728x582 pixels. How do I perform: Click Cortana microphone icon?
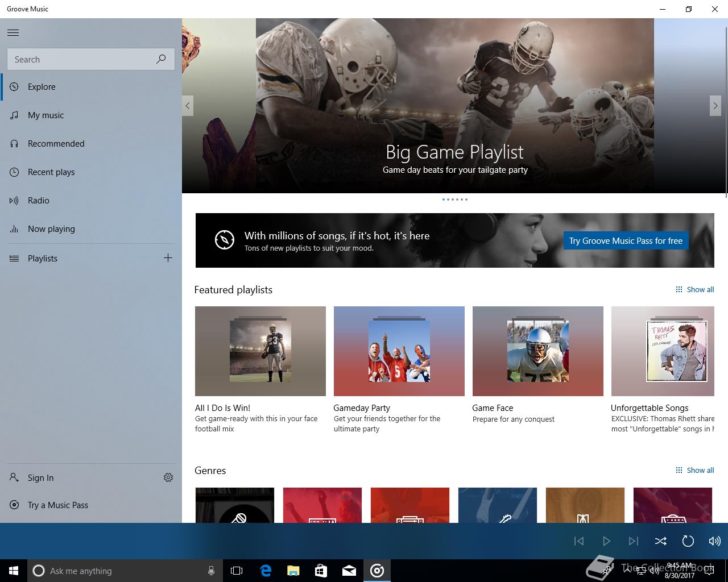211,571
